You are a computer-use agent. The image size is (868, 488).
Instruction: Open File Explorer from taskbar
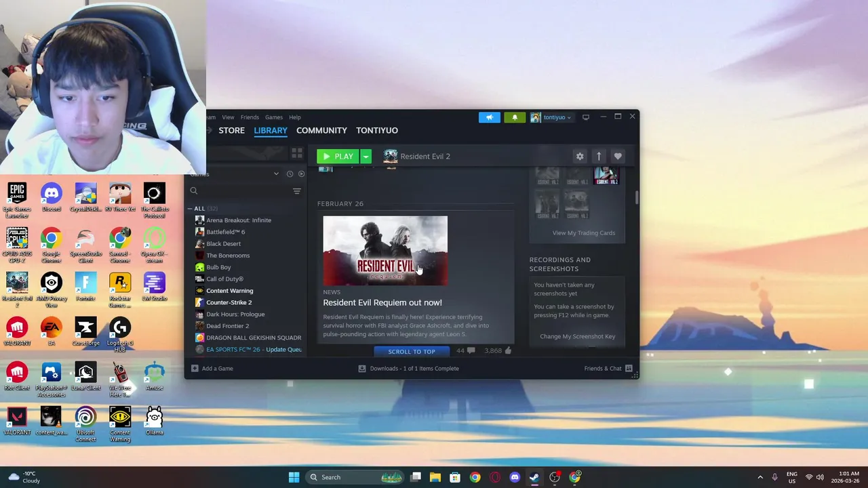[435, 477]
